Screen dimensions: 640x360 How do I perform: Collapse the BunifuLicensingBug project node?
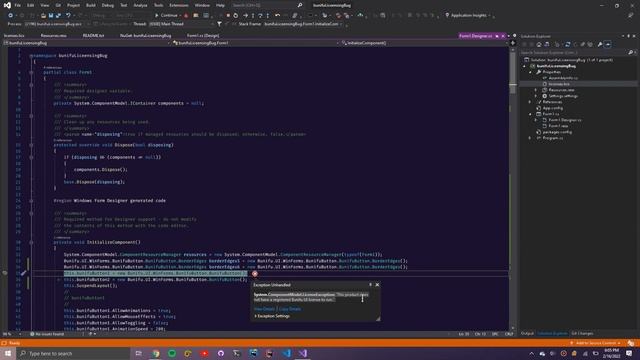(524, 66)
